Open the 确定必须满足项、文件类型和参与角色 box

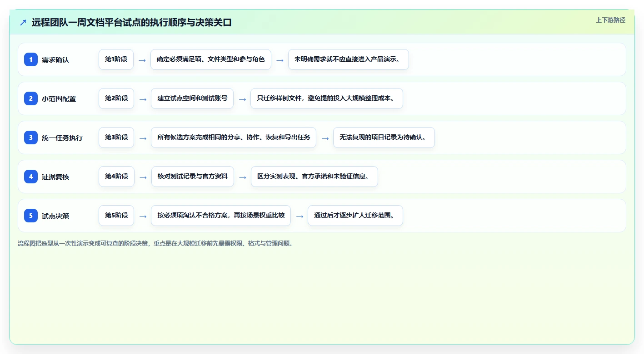(211, 59)
